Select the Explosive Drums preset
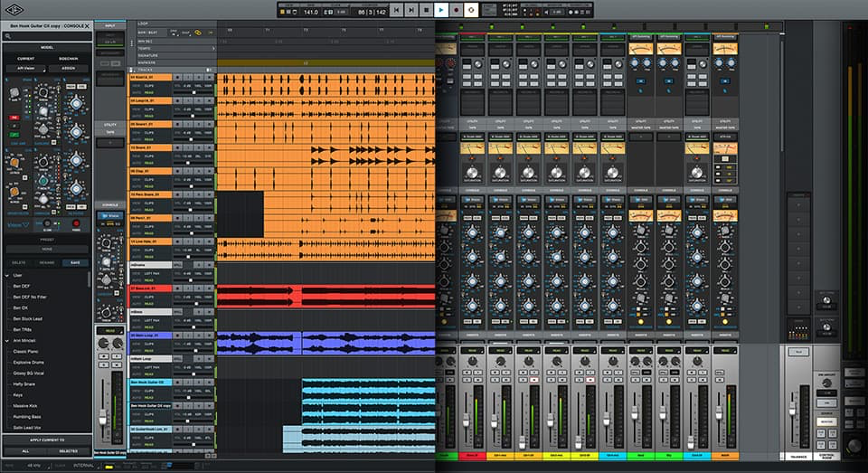 click(x=31, y=364)
